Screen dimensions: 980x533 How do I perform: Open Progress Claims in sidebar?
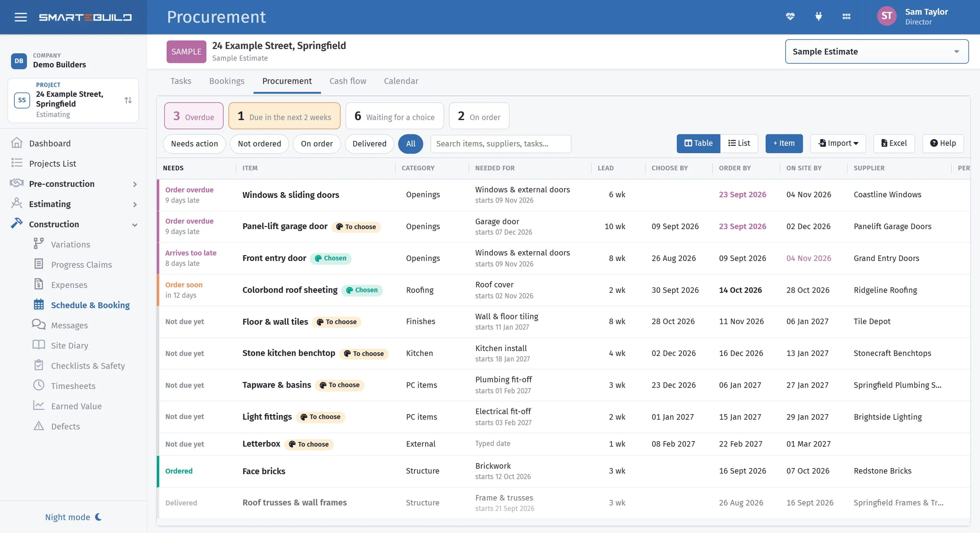point(81,265)
